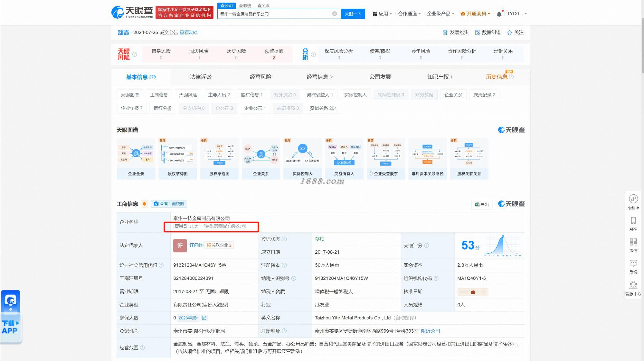Open the 受益所有人 graph thumbnail
The height and width of the screenshot is (361, 644).
point(344,159)
